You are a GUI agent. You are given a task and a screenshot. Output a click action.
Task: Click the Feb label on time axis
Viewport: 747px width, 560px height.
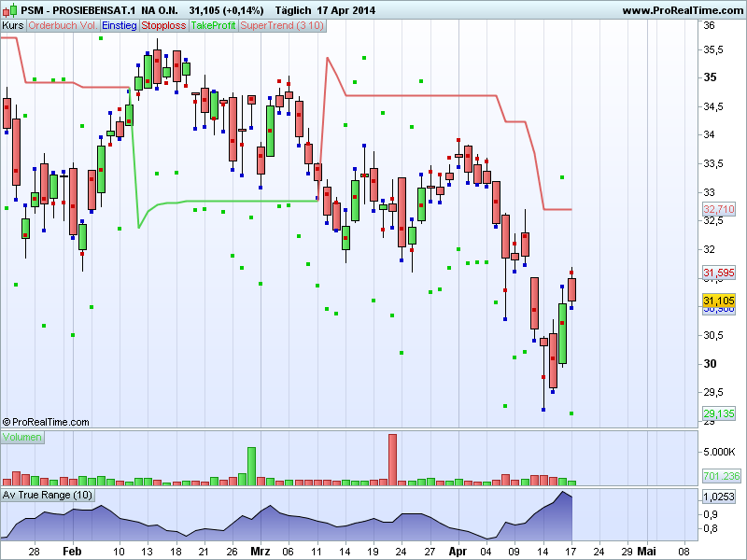(73, 552)
